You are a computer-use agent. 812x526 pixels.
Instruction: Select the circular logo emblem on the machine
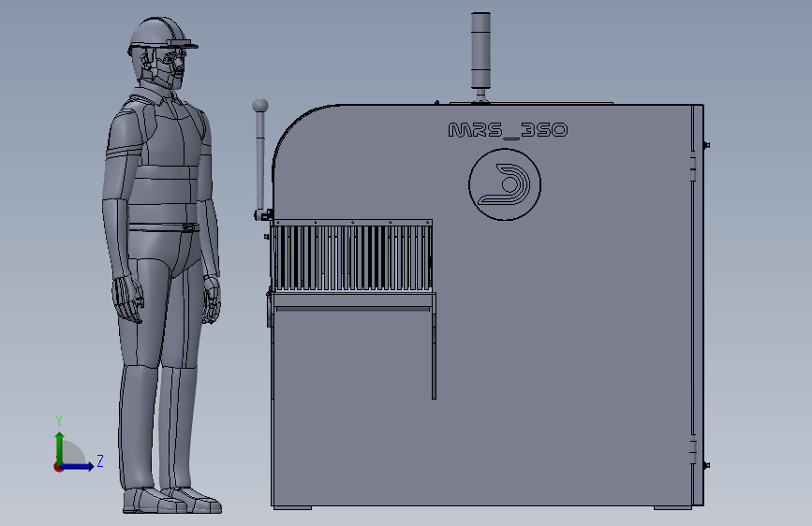point(505,184)
